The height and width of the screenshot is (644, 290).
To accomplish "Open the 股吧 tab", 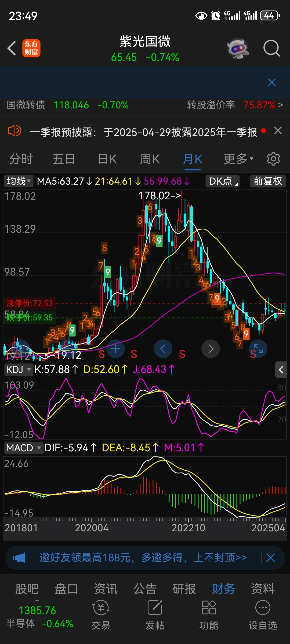I will click(x=27, y=589).
